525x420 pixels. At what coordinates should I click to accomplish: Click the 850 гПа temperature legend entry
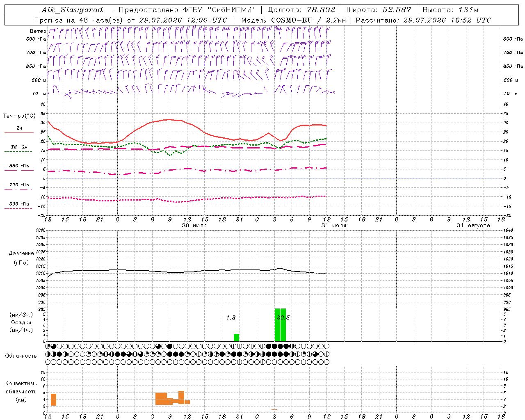19,166
